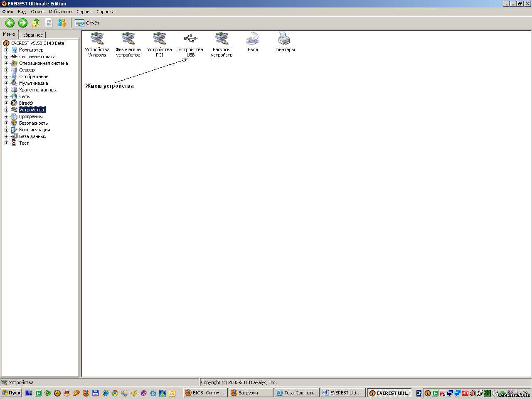Expand the Хранение данных tree node

[6, 90]
